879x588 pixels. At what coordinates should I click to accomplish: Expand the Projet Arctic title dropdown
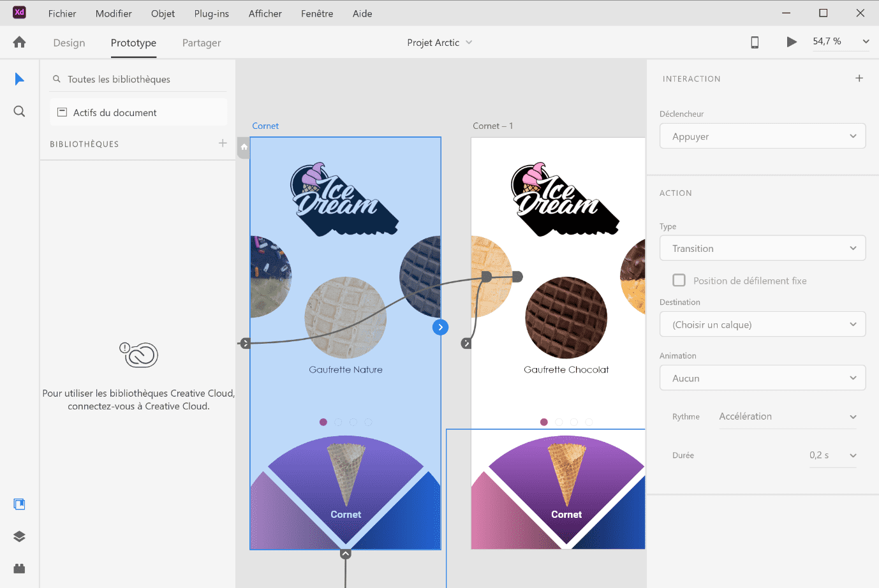pos(469,42)
